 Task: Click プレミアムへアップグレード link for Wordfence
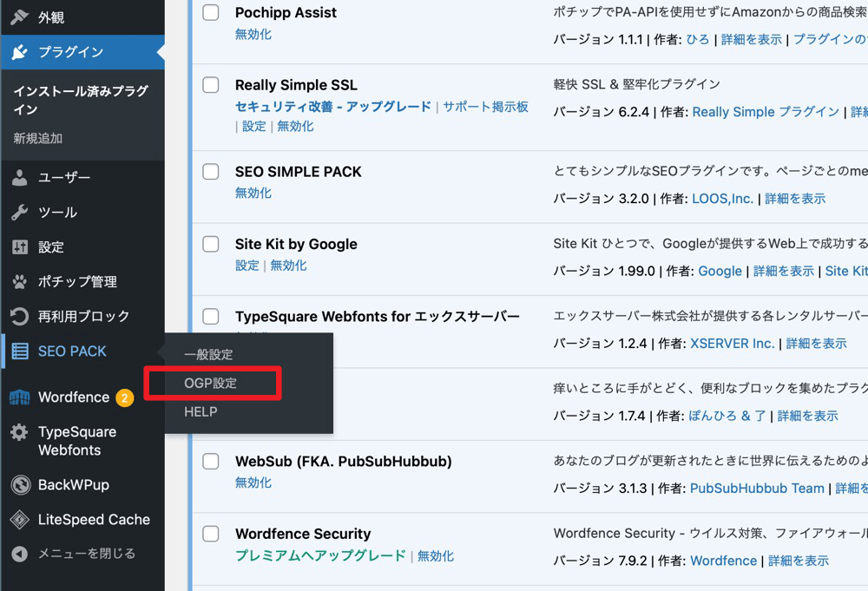click(x=320, y=555)
